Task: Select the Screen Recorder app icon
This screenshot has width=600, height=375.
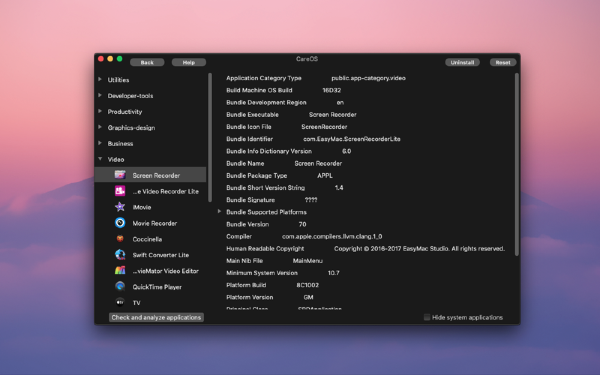Action: 120,175
